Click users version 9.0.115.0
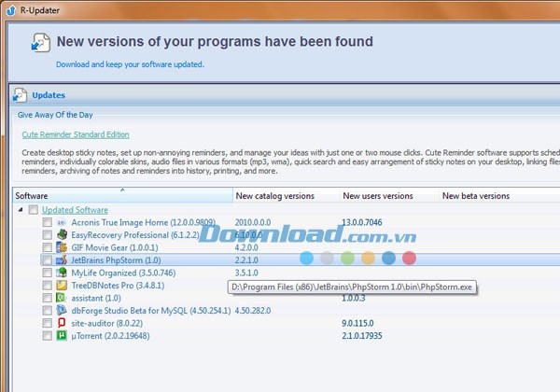Screen dimensions: 560x392 click(357, 323)
